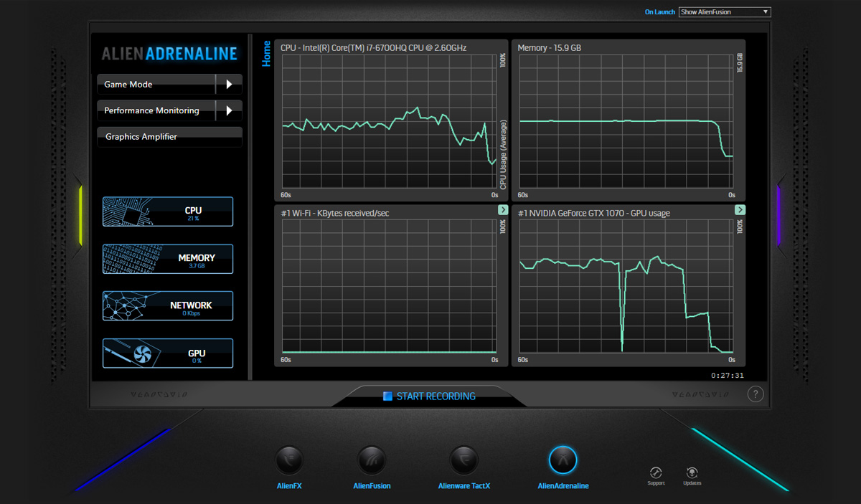Click START RECORDING button

click(x=429, y=396)
